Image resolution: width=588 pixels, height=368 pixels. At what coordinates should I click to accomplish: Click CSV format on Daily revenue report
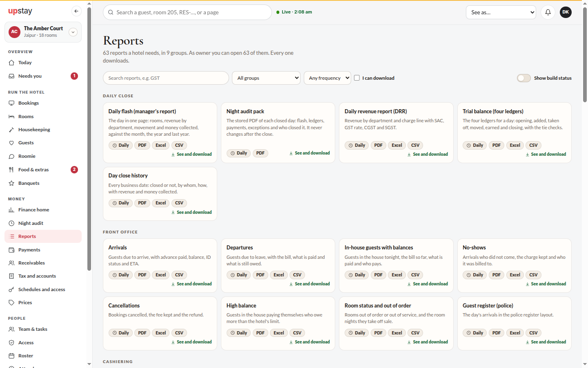[415, 145]
